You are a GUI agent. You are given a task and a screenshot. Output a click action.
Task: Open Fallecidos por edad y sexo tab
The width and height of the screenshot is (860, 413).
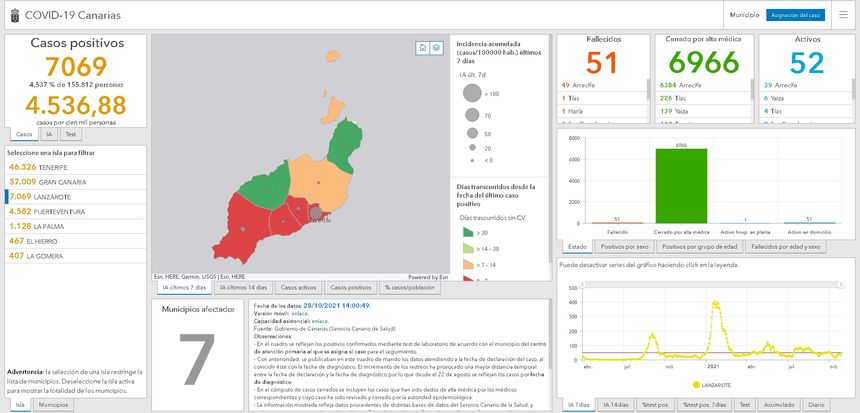(x=785, y=246)
